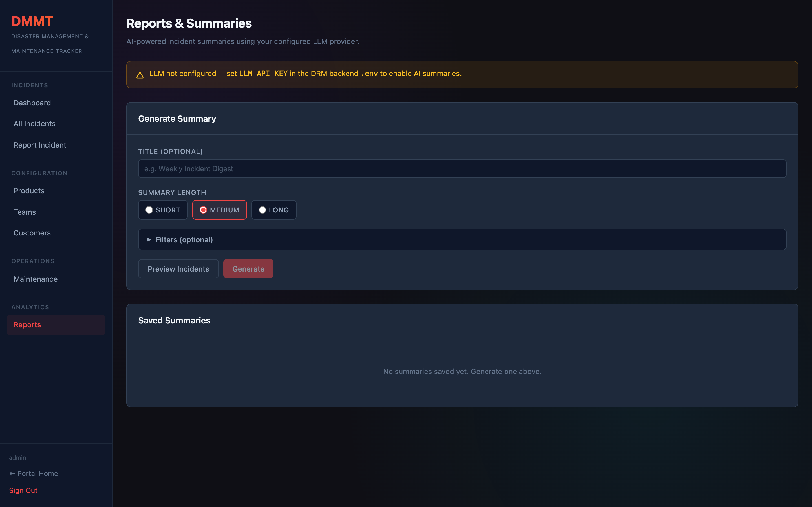Navigate to Products configuration

tap(29, 190)
